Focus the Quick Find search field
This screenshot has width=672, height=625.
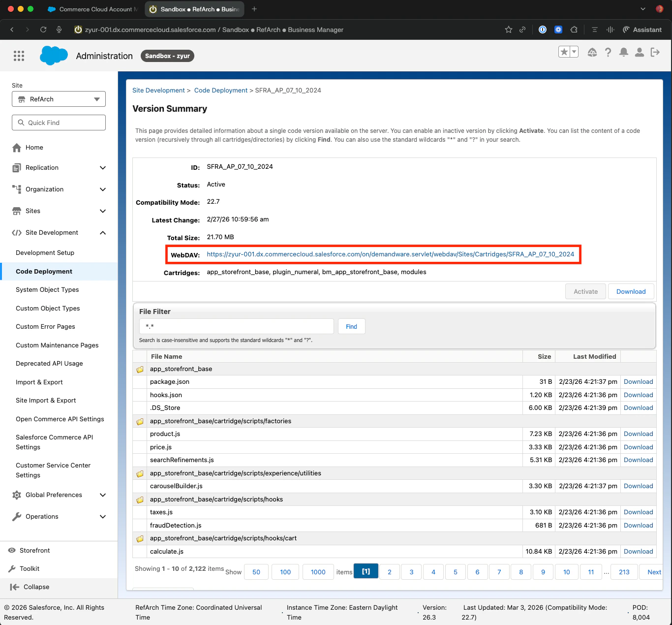pyautogui.click(x=59, y=123)
